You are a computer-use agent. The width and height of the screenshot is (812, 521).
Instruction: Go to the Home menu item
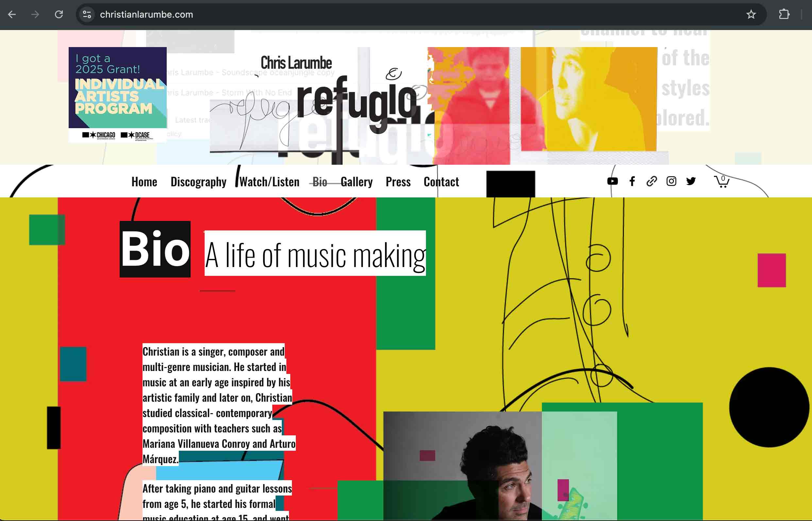click(144, 182)
